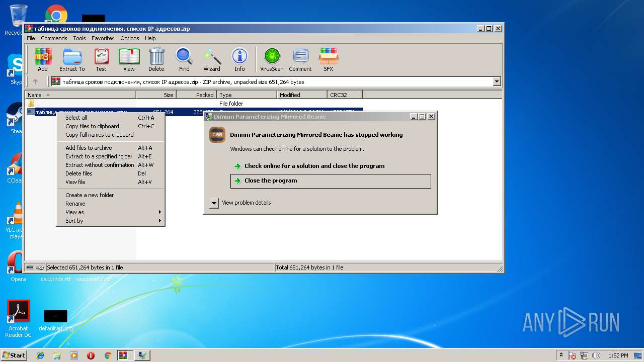Click the Test archive icon
Image resolution: width=644 pixels, height=362 pixels.
(101, 60)
